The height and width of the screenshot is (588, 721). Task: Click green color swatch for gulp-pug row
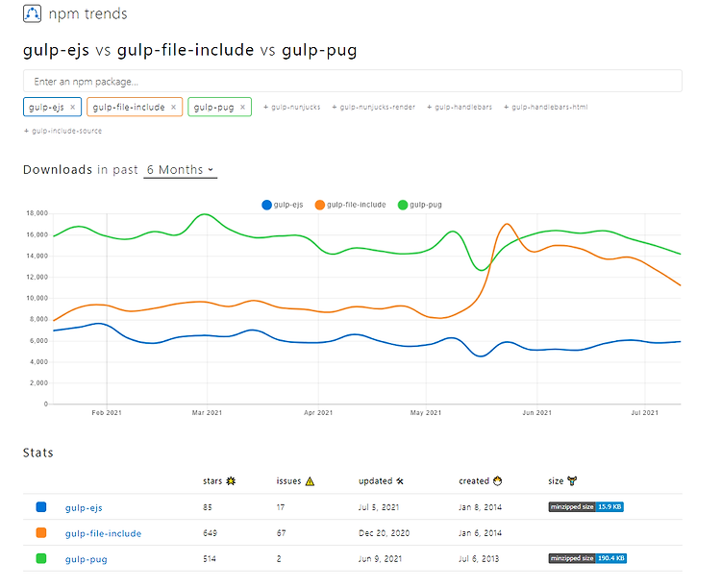[41, 558]
